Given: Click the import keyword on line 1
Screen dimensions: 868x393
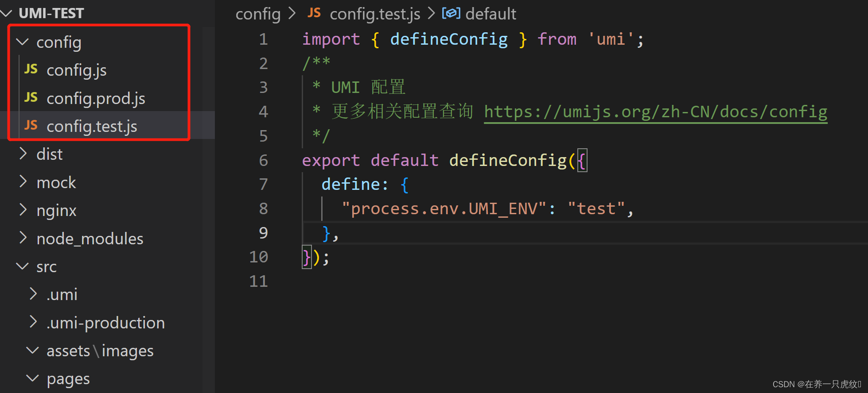Looking at the screenshot, I should click(x=331, y=39).
